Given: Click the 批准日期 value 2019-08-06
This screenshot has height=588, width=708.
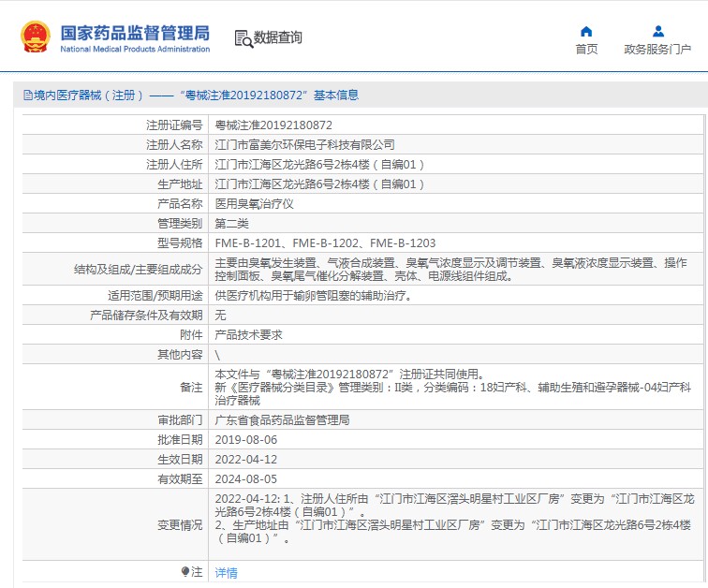Looking at the screenshot, I should [x=246, y=439].
